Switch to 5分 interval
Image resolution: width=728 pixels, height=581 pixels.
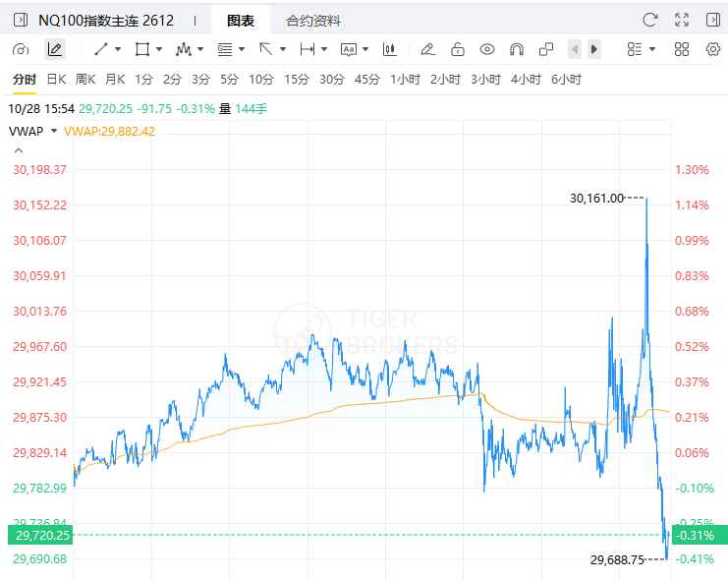point(229,80)
